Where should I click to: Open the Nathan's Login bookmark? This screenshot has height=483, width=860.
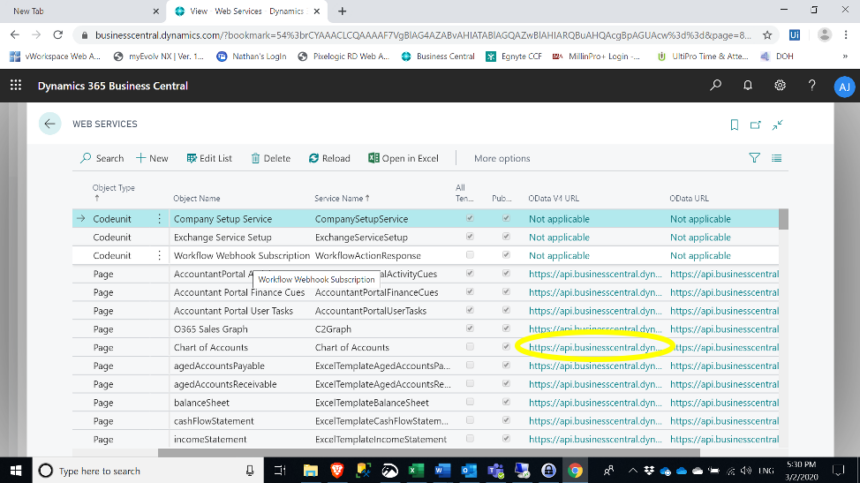tap(251, 56)
